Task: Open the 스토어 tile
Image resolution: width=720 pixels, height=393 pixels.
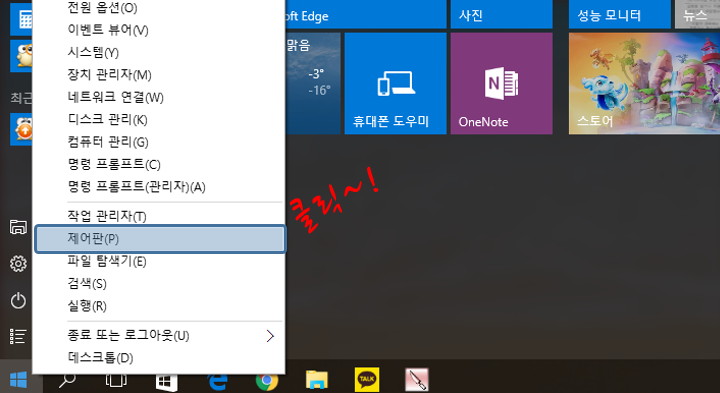Action: [644, 84]
